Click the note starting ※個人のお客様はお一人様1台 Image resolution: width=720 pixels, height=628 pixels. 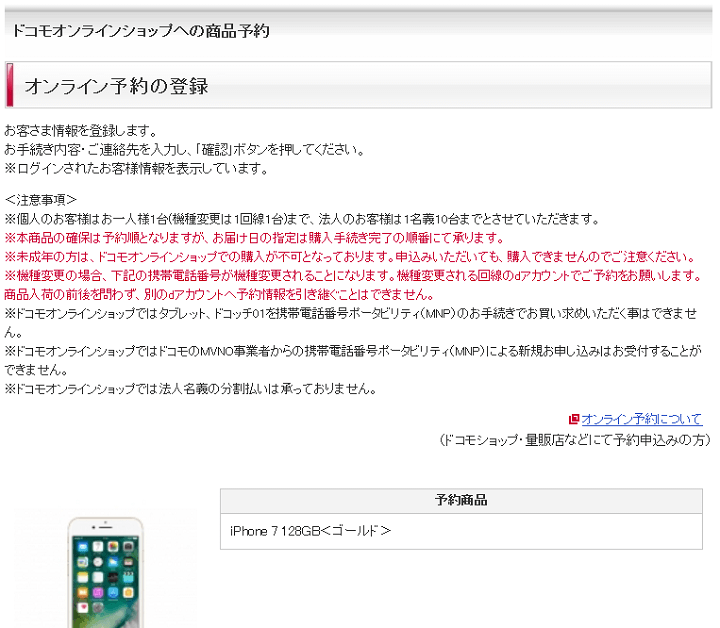pos(303,219)
